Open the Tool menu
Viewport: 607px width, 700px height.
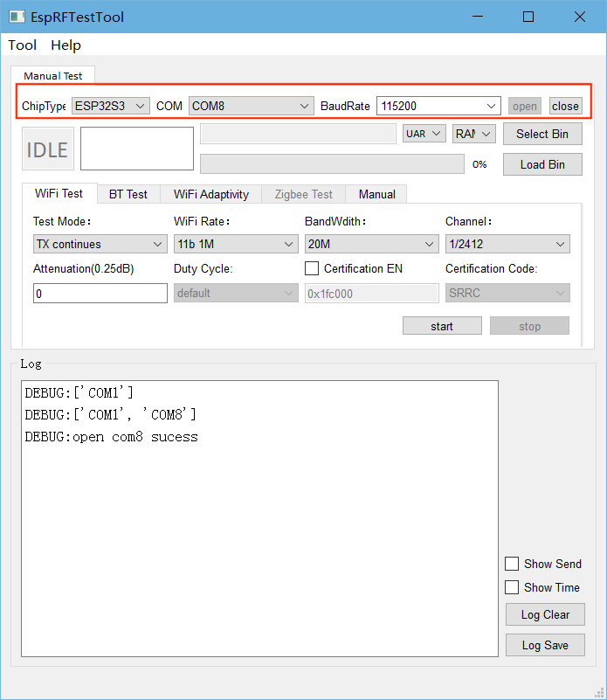tap(23, 45)
